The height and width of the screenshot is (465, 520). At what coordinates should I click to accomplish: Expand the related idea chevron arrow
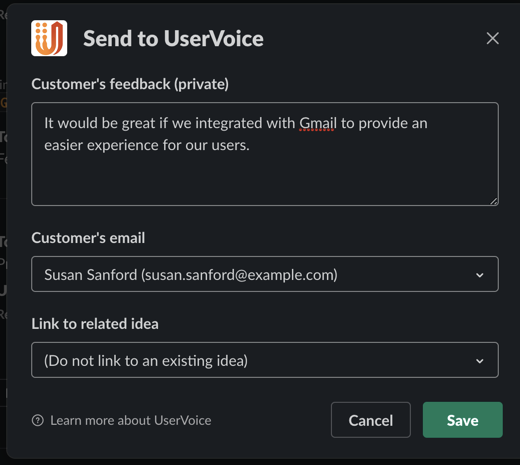480,361
